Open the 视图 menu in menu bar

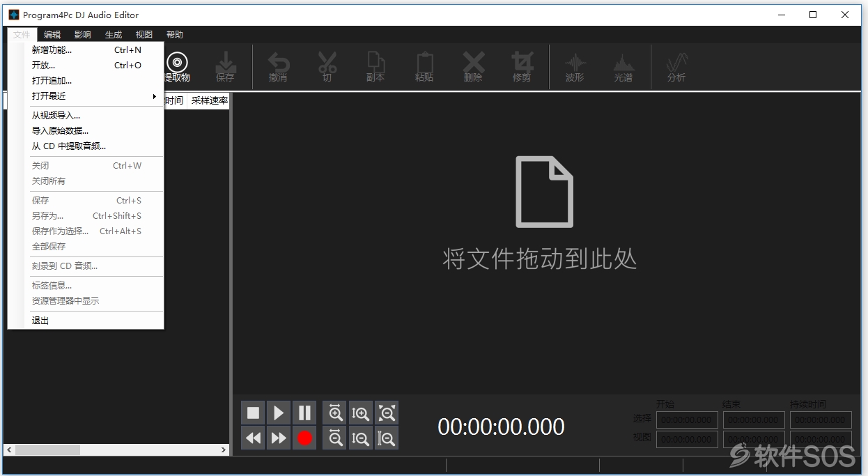pos(144,34)
